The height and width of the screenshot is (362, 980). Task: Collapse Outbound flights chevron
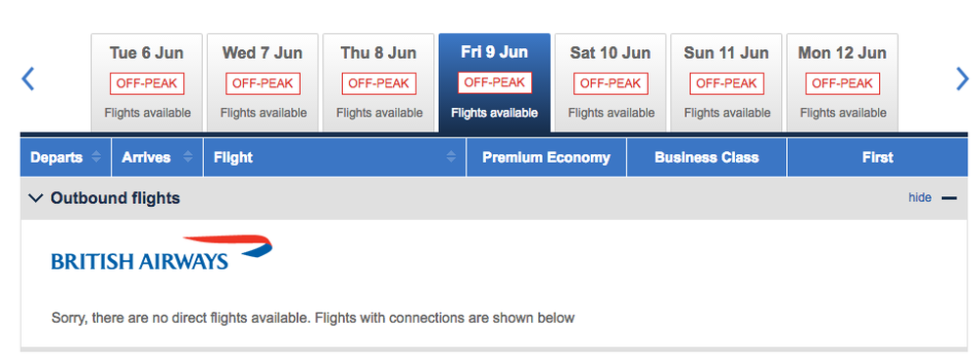click(37, 198)
